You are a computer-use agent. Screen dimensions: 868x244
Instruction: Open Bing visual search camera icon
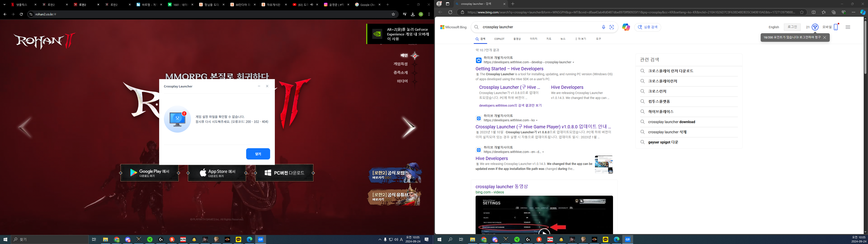612,27
